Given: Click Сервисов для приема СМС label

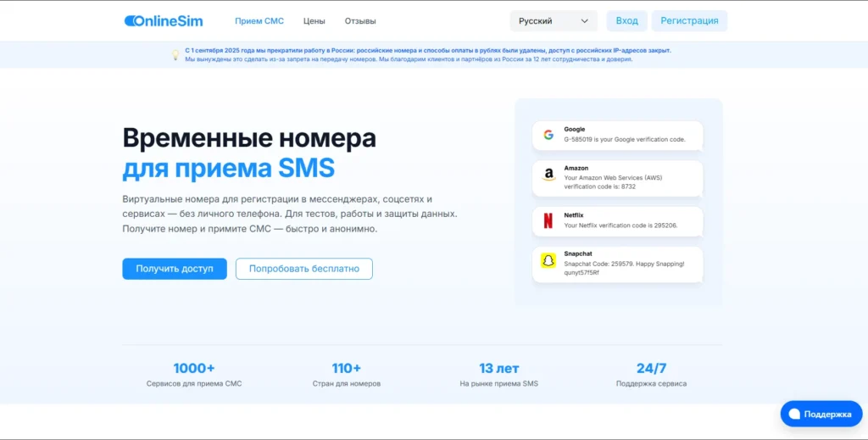Looking at the screenshot, I should [x=194, y=383].
